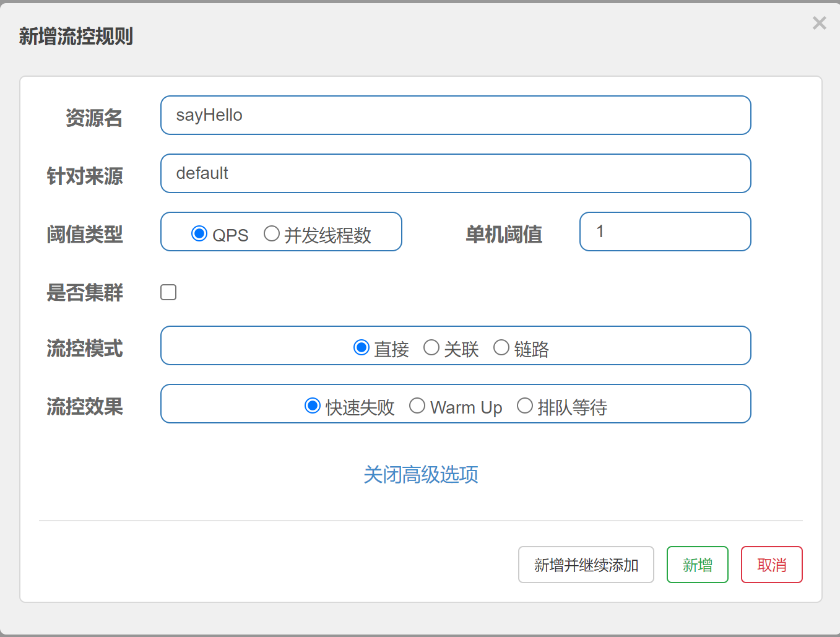Enable the 是否集群 checkbox
This screenshot has width=840, height=637.
(168, 292)
